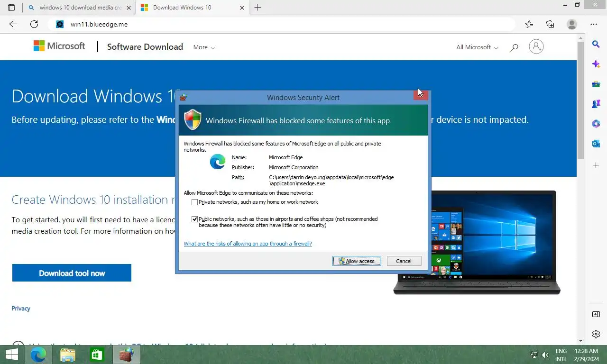
Task: Expand the More menu
Action: coord(204,47)
